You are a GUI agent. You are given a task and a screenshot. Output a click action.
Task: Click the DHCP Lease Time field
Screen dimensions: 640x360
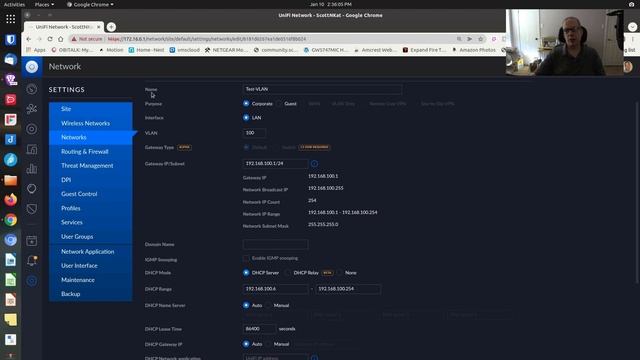(x=259, y=329)
